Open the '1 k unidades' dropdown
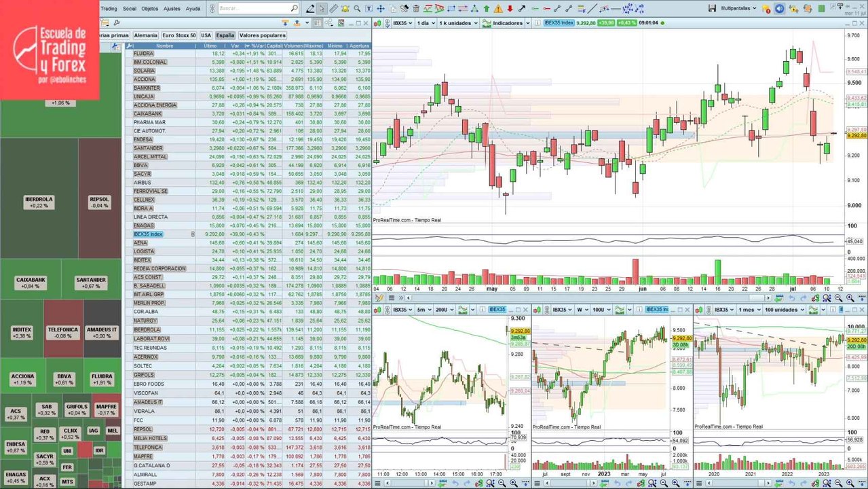Viewport: 868px width, 489px height. point(458,23)
